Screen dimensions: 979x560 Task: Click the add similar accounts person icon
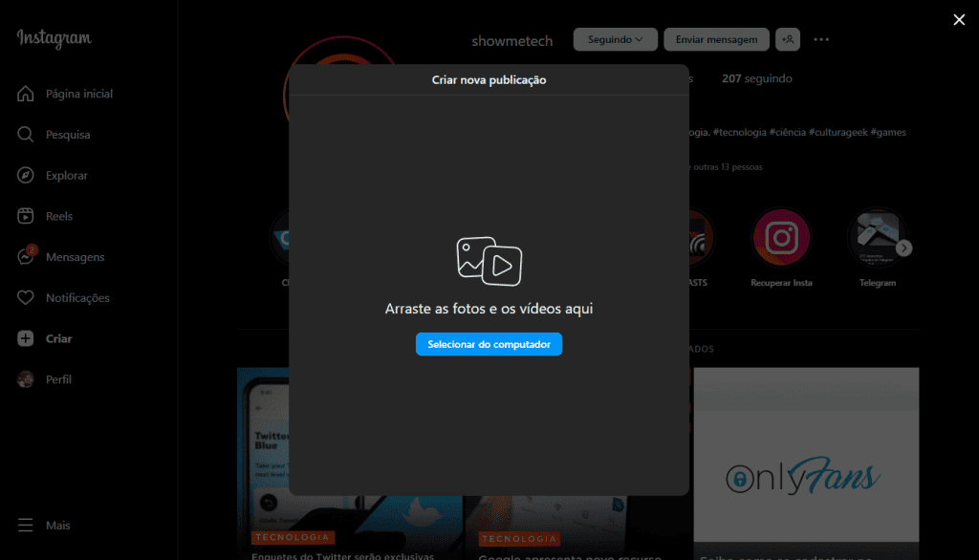tap(788, 39)
